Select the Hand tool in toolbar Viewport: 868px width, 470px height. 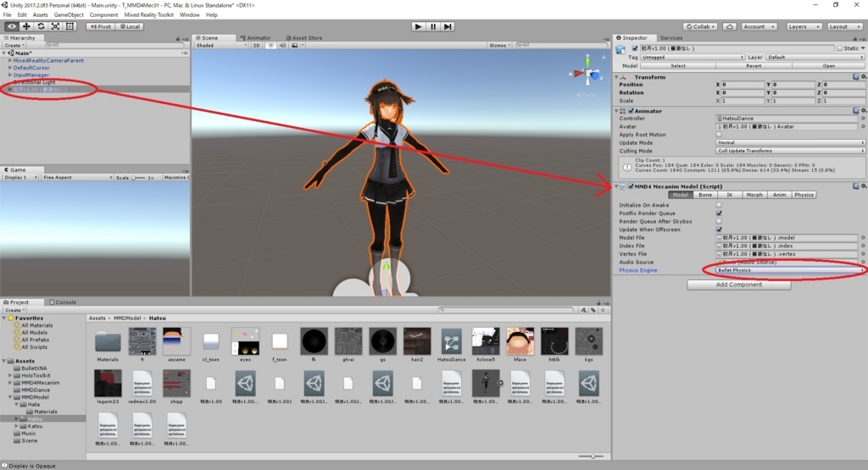pyautogui.click(x=11, y=26)
